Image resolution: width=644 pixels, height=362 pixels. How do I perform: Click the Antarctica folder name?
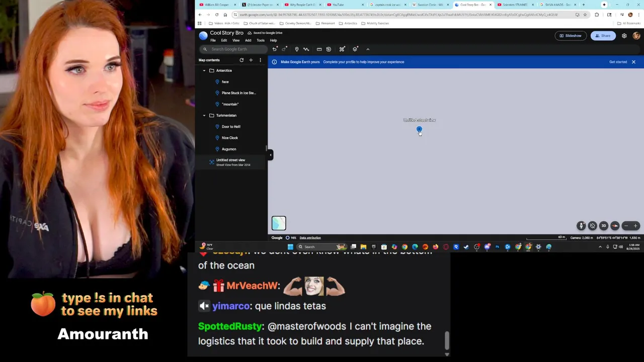224,70
